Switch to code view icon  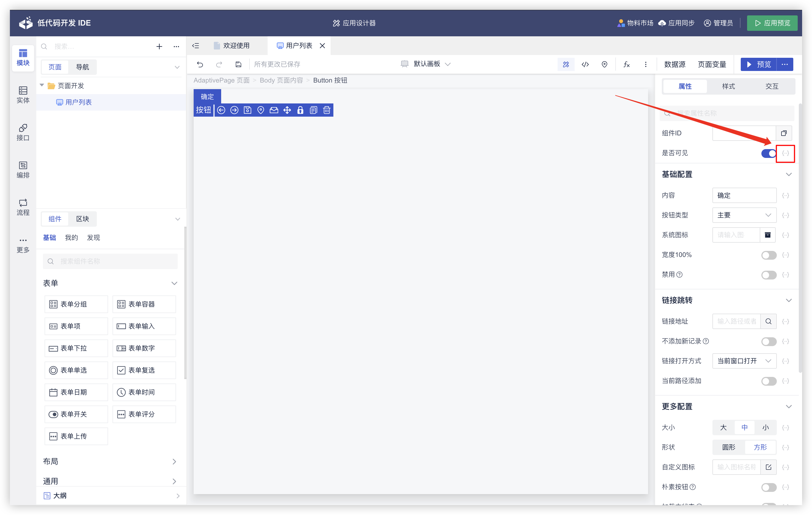[585, 64]
